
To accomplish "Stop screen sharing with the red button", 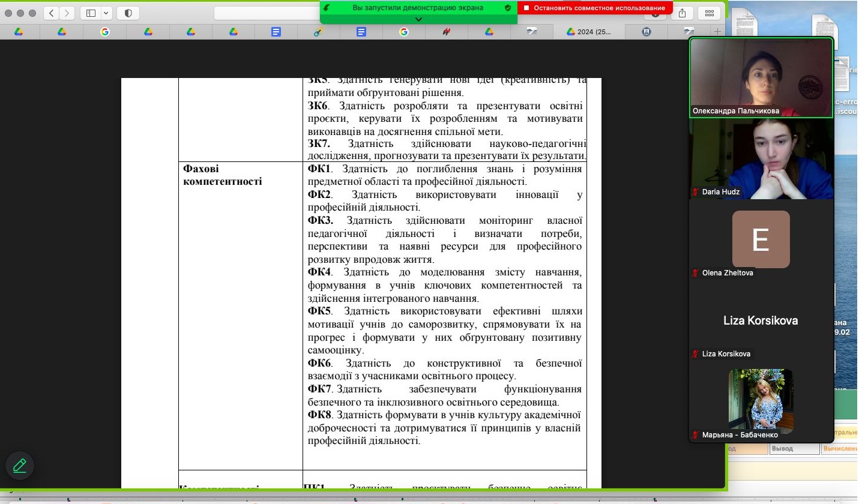I will (594, 8).
